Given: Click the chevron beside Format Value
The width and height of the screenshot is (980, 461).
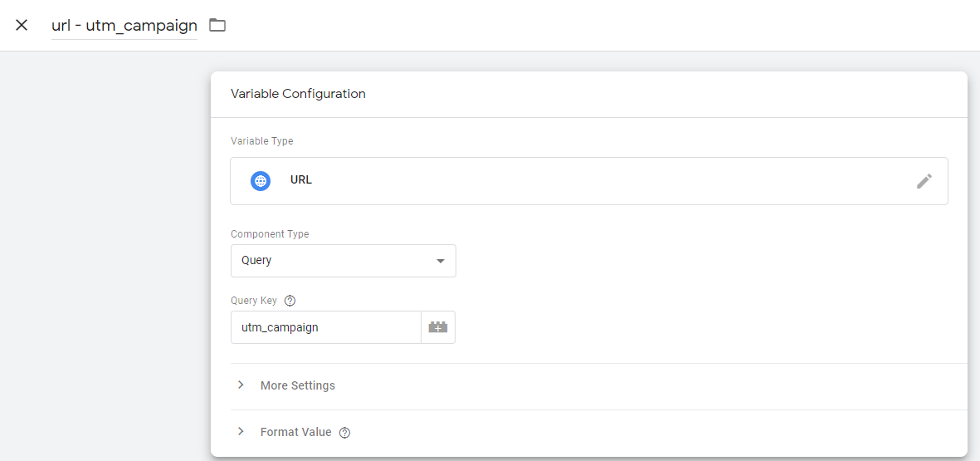Looking at the screenshot, I should pos(241,432).
